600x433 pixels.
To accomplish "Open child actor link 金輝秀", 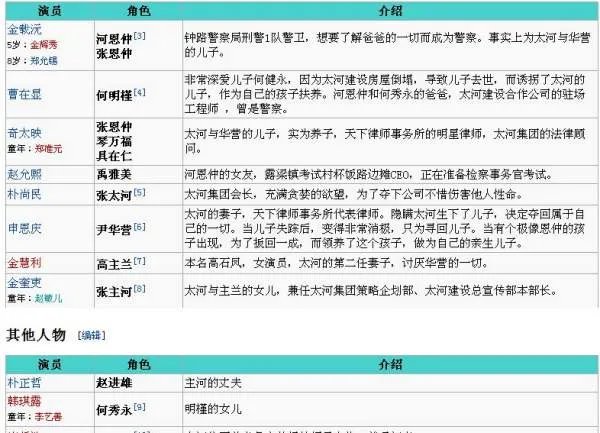I will [x=44, y=45].
